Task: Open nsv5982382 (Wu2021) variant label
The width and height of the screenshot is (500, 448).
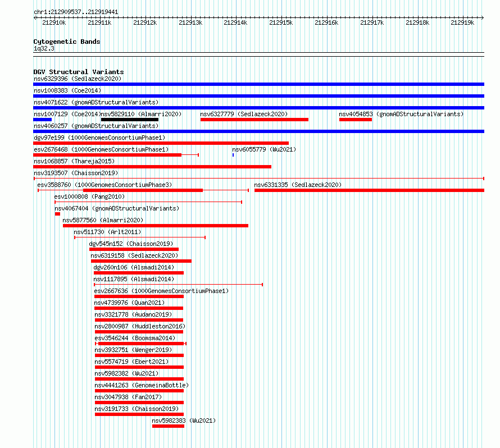Action: click(126, 373)
